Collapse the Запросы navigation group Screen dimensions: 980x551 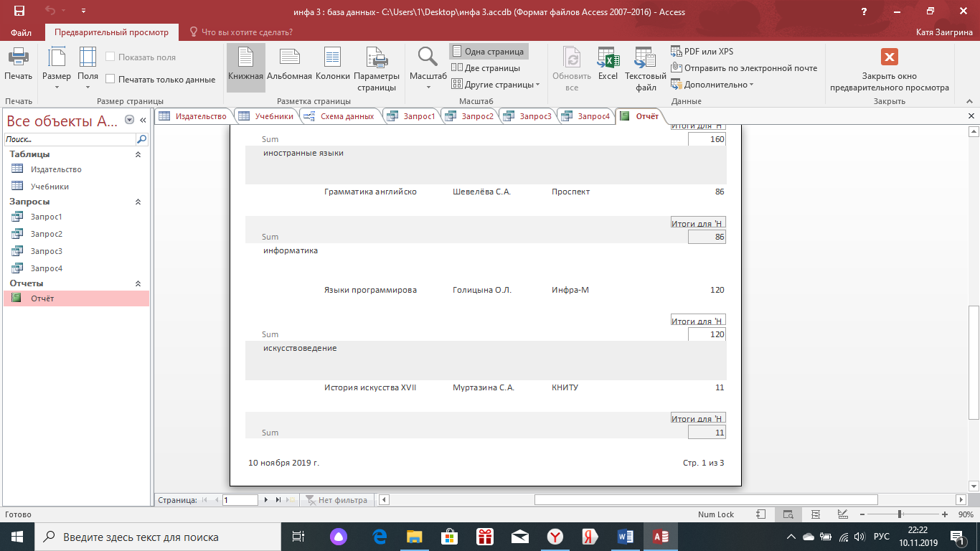[x=138, y=202]
